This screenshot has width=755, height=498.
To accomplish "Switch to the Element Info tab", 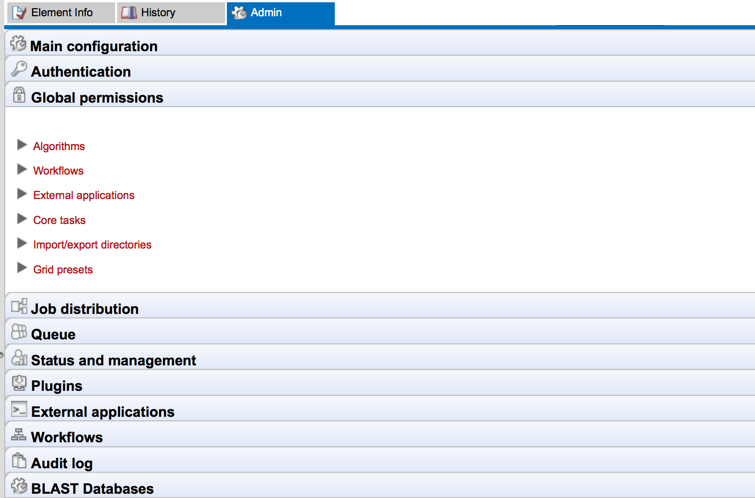I will click(x=61, y=13).
